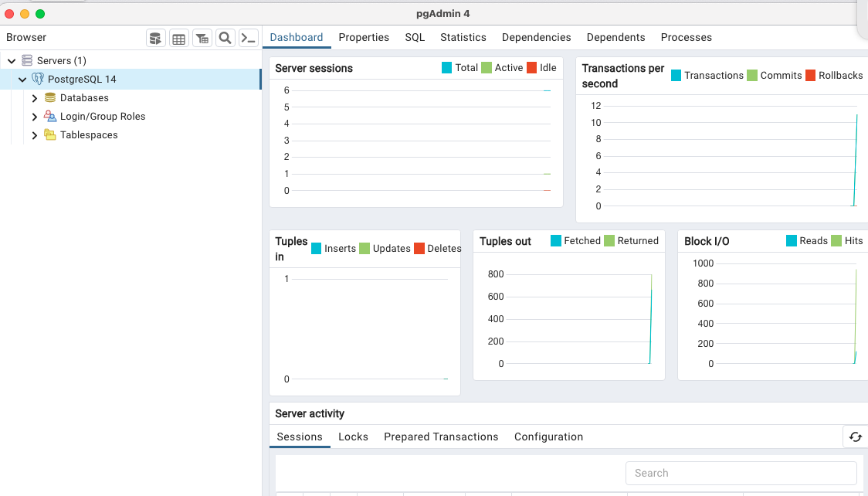The width and height of the screenshot is (868, 496).
Task: Refresh the Server activity list
Action: [x=856, y=437]
